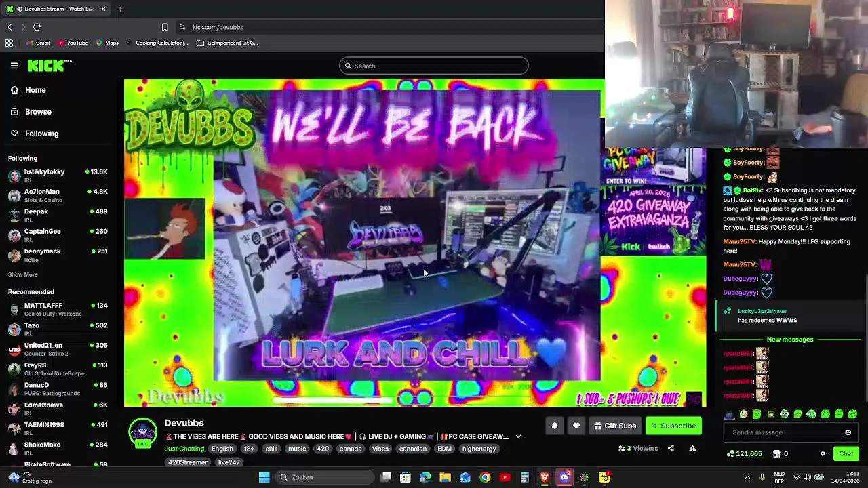Open the emoji picker in chat input

(848, 432)
